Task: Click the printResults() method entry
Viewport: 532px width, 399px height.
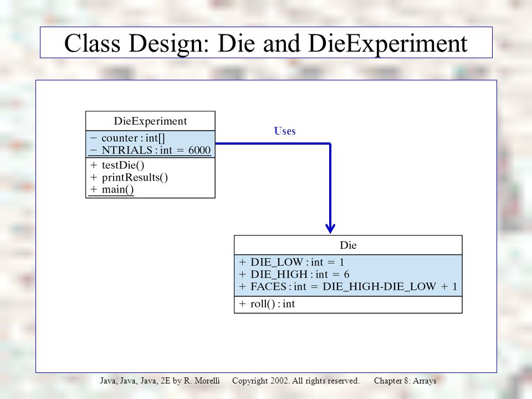Action: (x=129, y=177)
